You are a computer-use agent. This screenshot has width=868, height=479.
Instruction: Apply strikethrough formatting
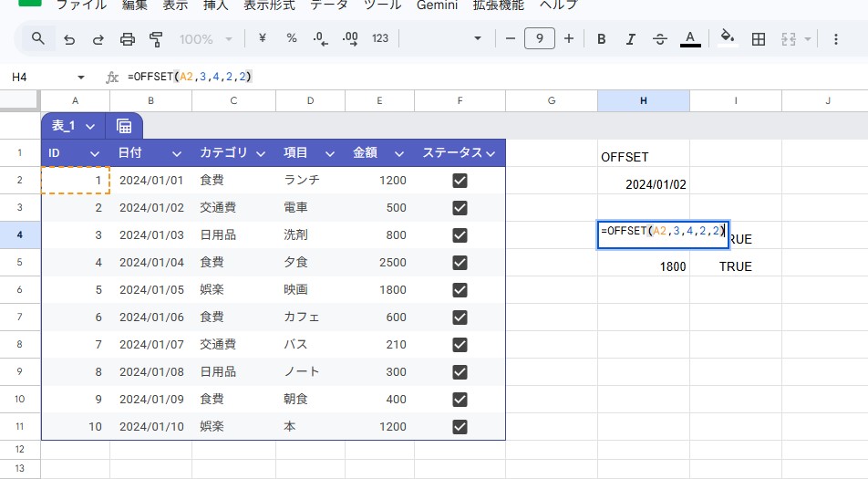(x=660, y=38)
